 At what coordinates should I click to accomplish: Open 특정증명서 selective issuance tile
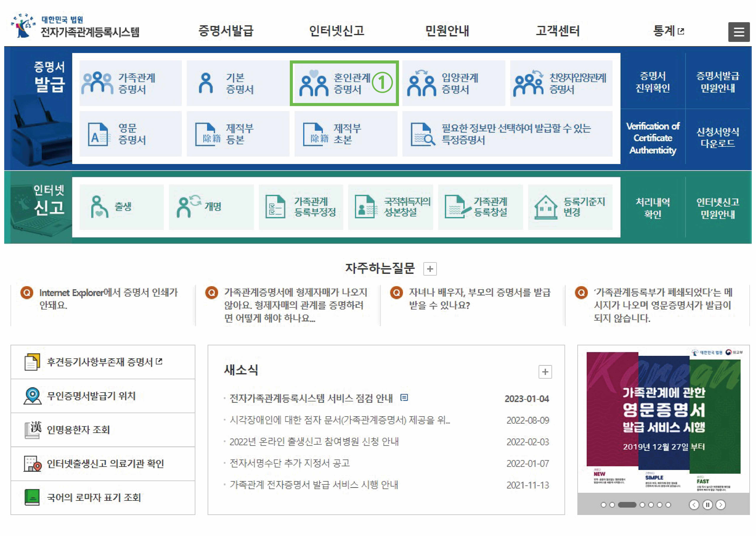507,134
